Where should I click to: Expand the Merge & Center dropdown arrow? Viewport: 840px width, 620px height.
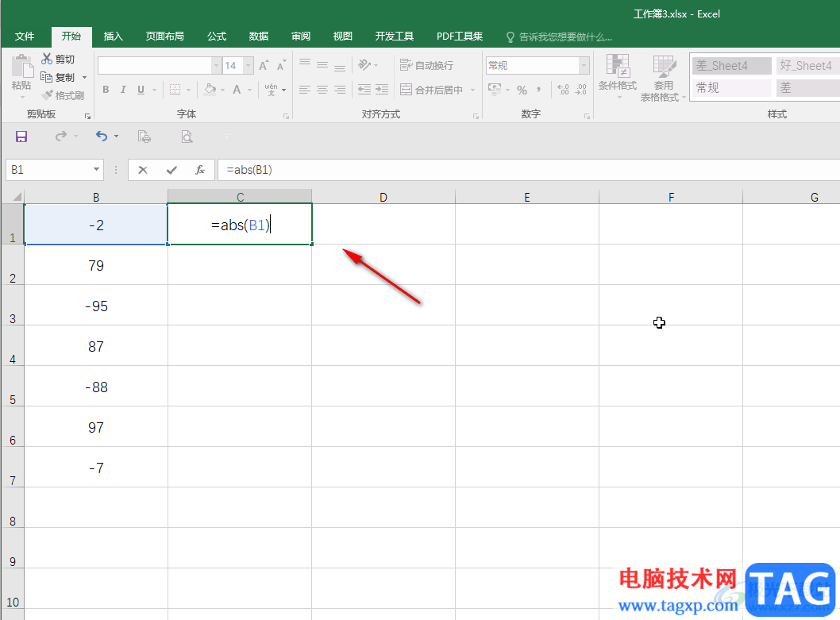(472, 90)
